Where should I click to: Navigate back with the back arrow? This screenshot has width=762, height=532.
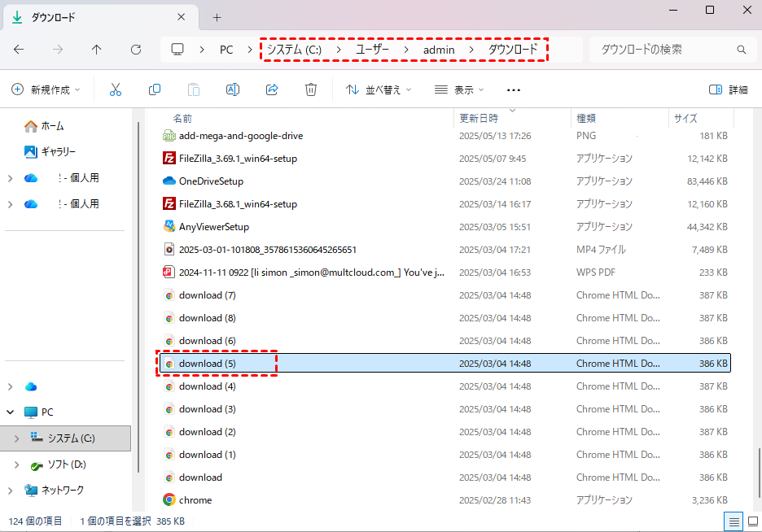click(x=19, y=50)
